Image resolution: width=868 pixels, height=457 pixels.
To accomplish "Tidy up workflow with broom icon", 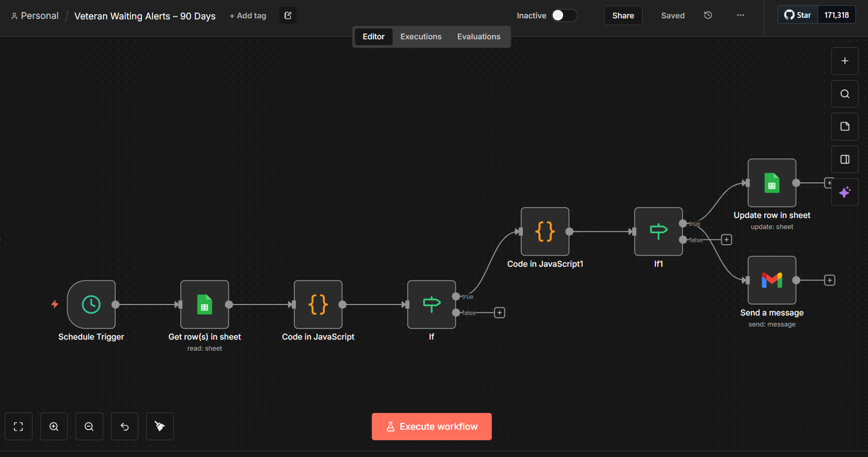I will tap(160, 427).
